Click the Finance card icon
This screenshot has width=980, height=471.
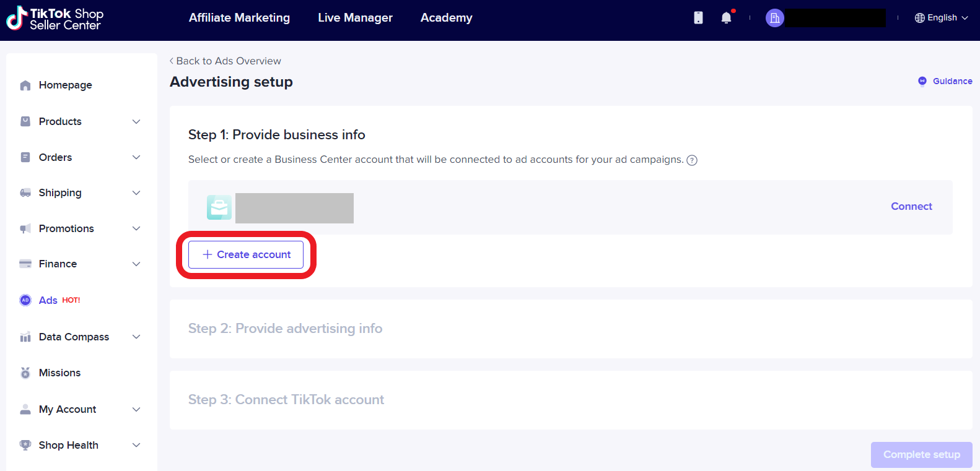pos(25,264)
